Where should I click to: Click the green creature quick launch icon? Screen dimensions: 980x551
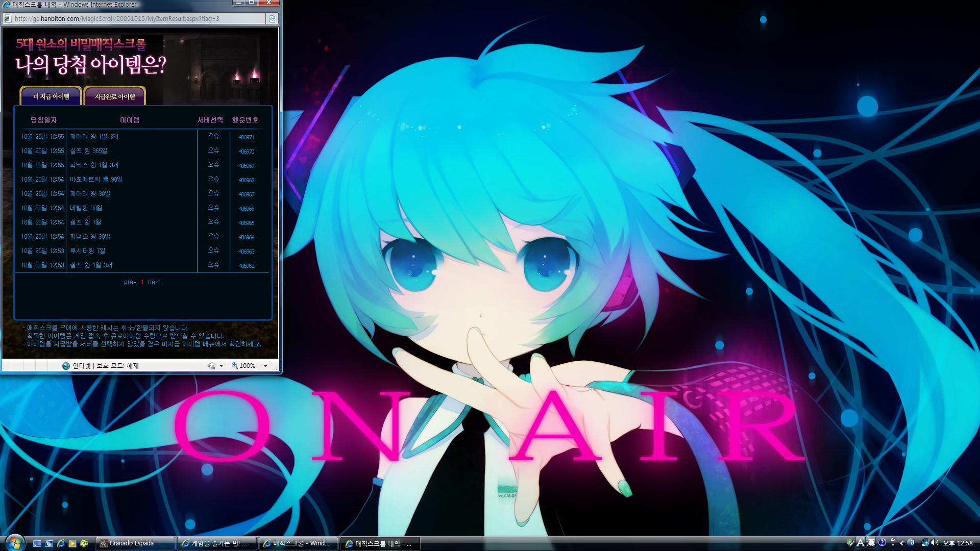pyautogui.click(x=84, y=543)
